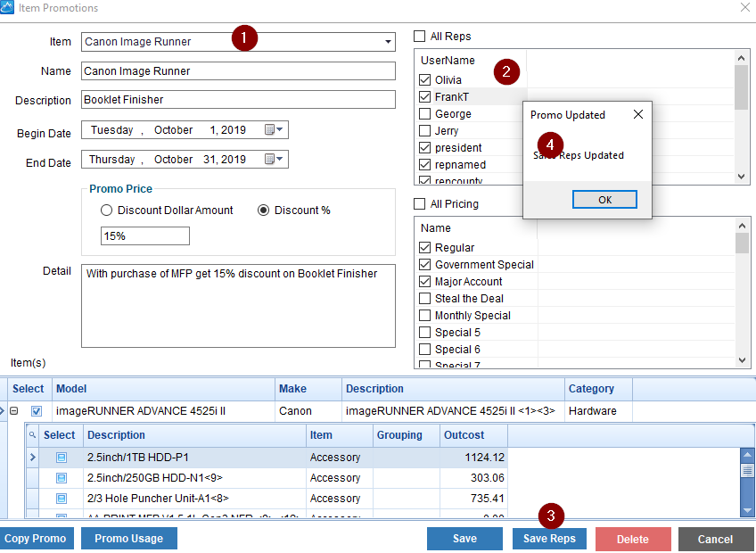Image resolution: width=756 pixels, height=553 pixels.
Task: Click the Save button
Action: point(464,539)
